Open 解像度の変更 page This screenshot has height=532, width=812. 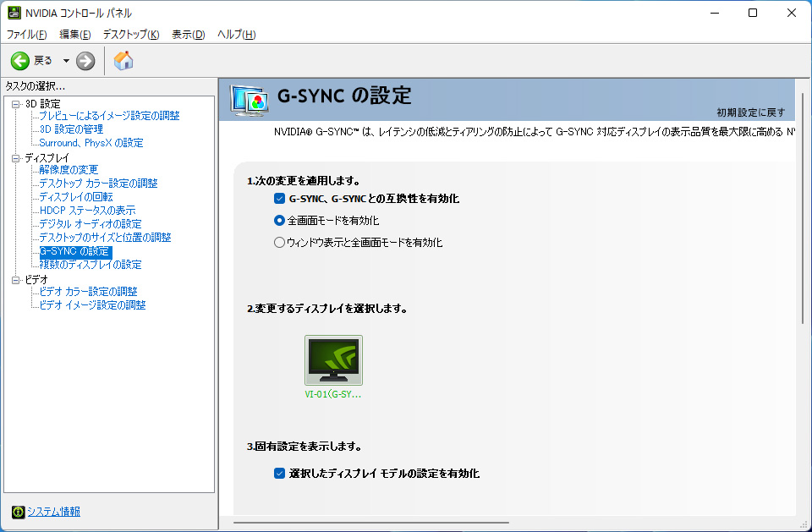[x=69, y=169]
